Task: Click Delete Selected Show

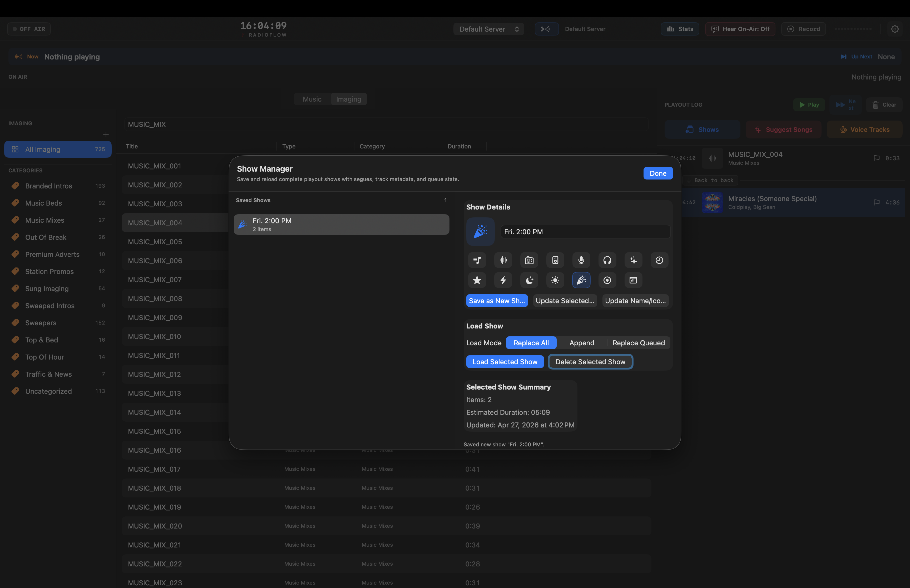Action: click(x=590, y=362)
